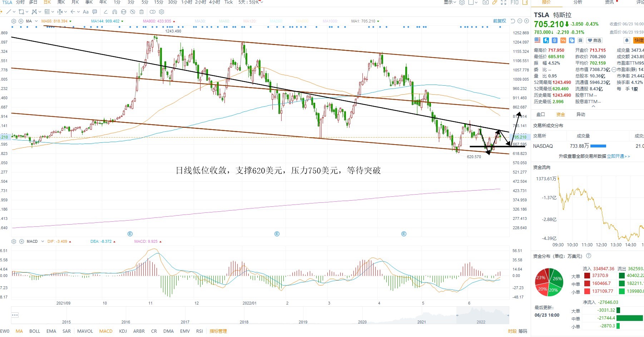Click earnings E marker near November
644x337 pixels.
130,234
